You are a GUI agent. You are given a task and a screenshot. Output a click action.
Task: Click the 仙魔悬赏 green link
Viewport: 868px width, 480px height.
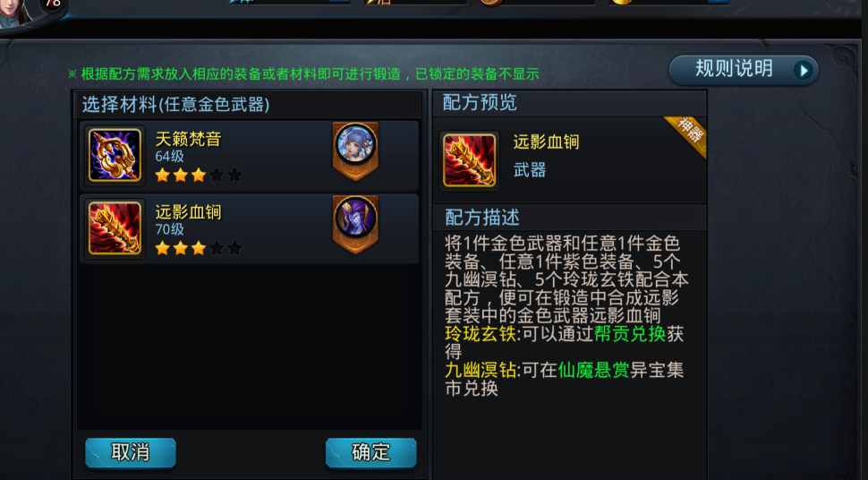point(593,370)
